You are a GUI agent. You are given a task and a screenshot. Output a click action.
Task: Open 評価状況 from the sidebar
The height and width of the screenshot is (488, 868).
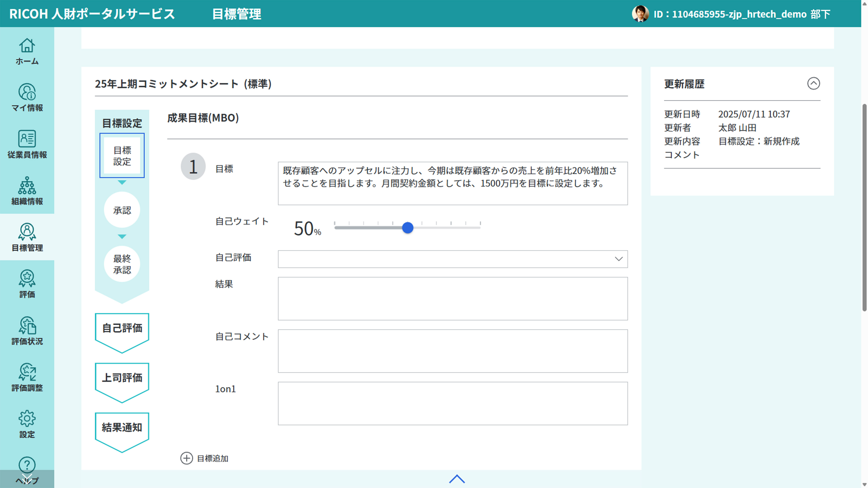[x=27, y=331]
